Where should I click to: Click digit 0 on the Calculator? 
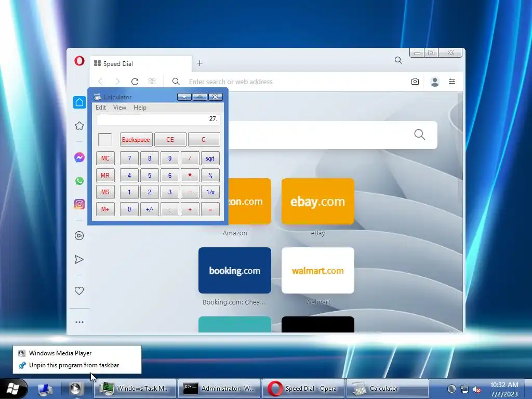pos(129,209)
